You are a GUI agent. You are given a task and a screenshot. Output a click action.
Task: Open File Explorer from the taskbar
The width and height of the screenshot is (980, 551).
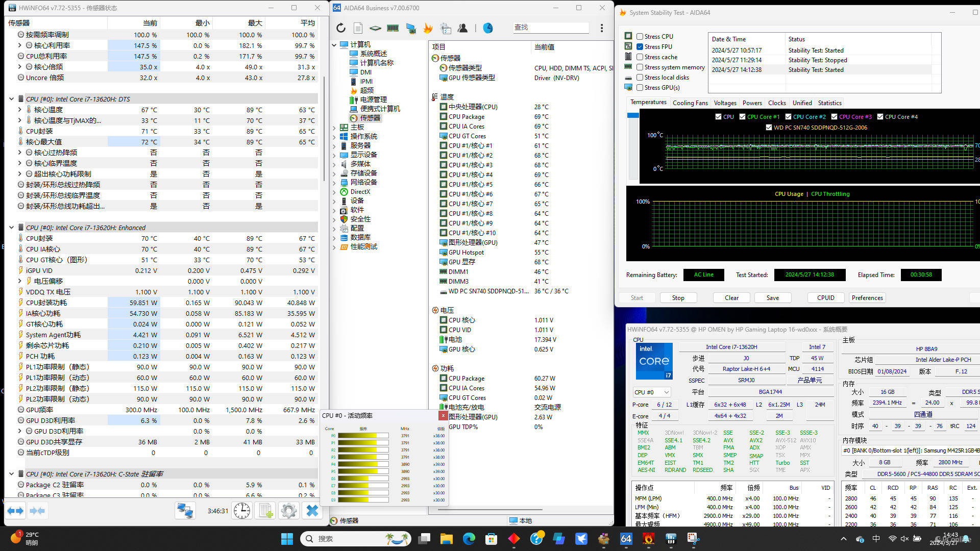(447, 539)
